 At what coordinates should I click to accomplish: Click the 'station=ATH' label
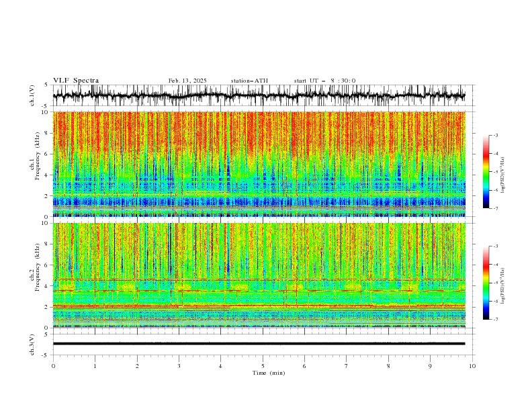click(x=249, y=81)
